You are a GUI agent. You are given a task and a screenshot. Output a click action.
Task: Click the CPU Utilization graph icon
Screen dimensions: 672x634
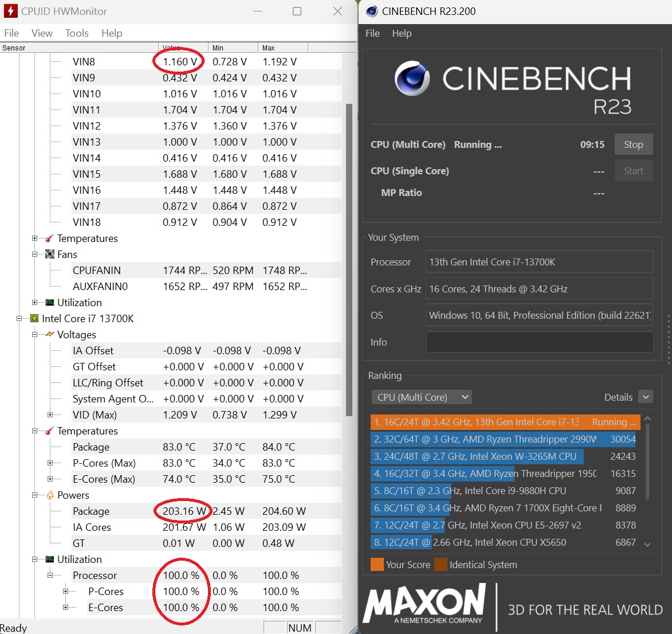tap(50, 559)
